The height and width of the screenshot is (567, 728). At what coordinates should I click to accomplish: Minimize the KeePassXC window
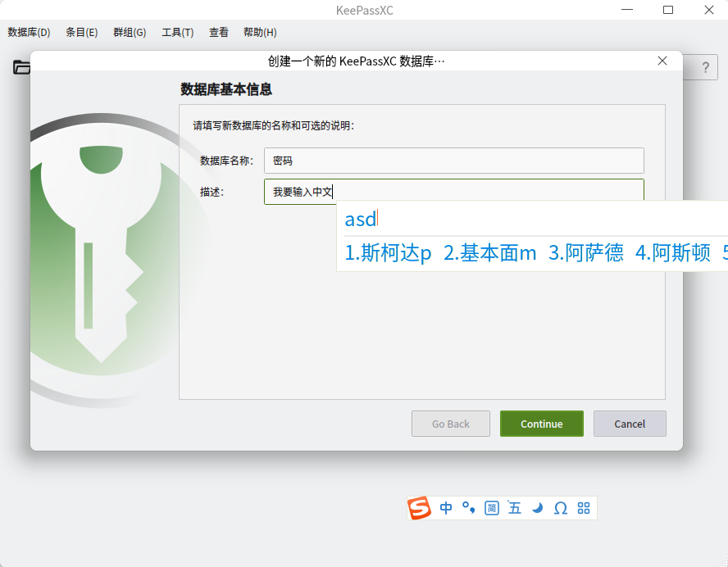pyautogui.click(x=627, y=10)
